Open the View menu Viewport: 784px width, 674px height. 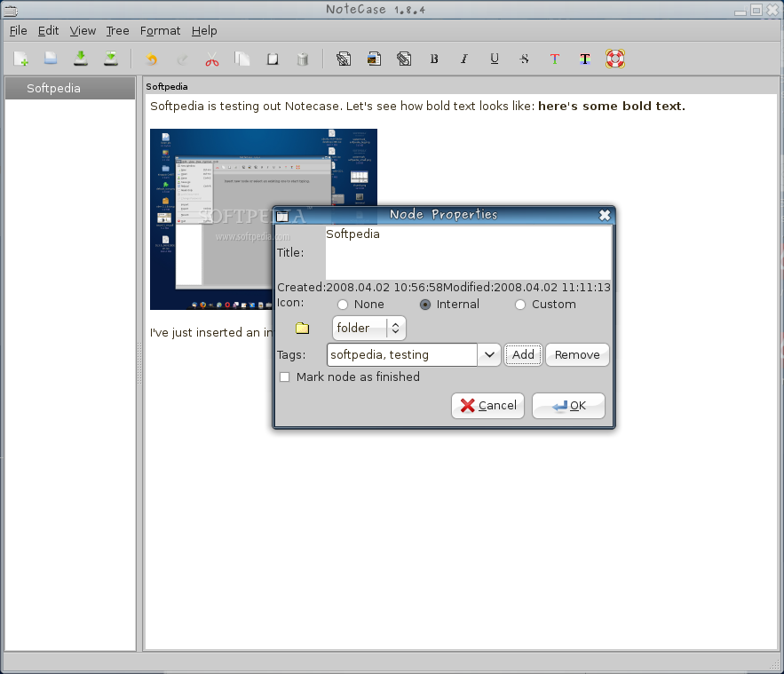tap(83, 31)
